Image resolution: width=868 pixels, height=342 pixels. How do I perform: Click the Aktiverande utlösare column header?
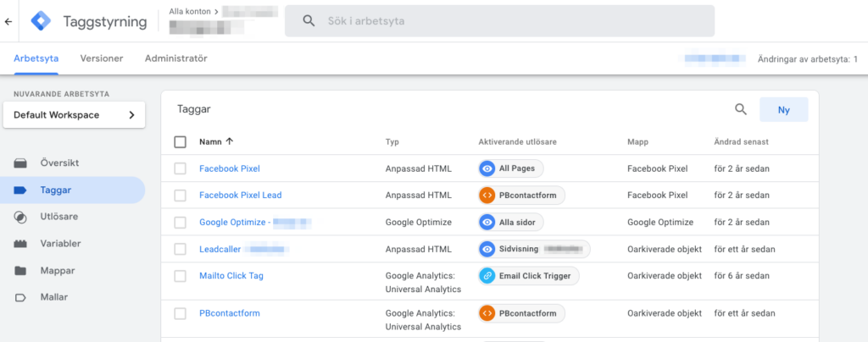click(518, 142)
